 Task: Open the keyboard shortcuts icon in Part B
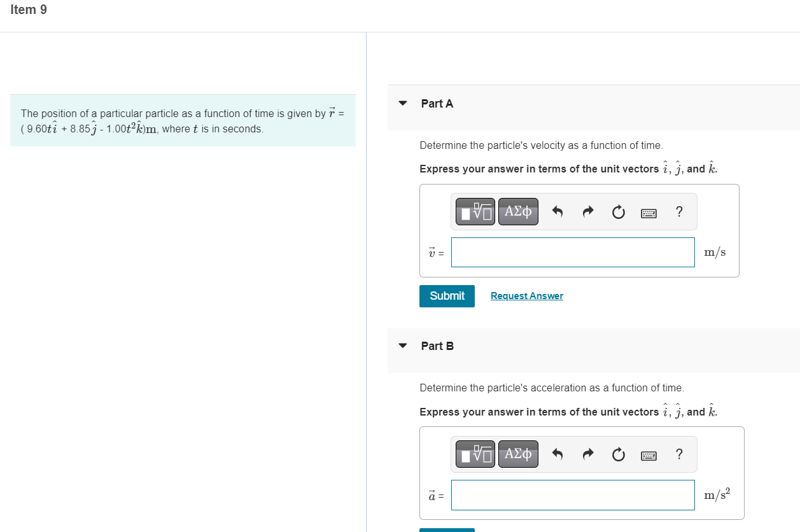point(649,454)
